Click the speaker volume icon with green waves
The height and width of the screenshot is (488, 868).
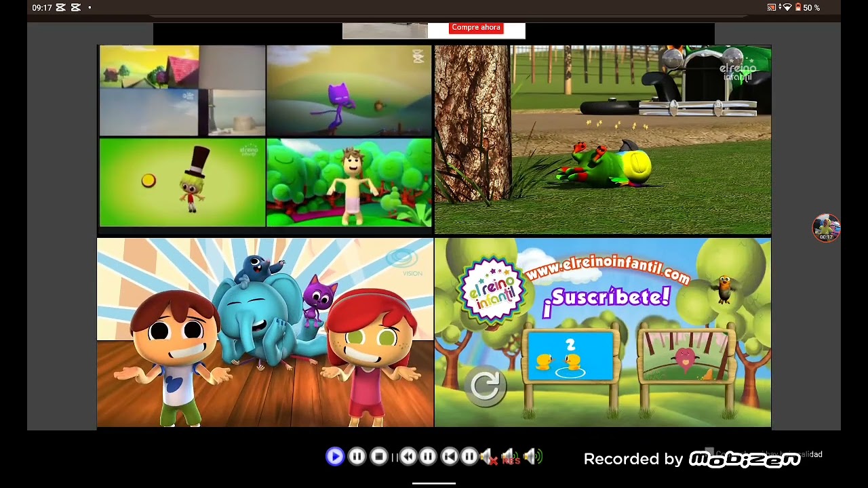tap(533, 457)
